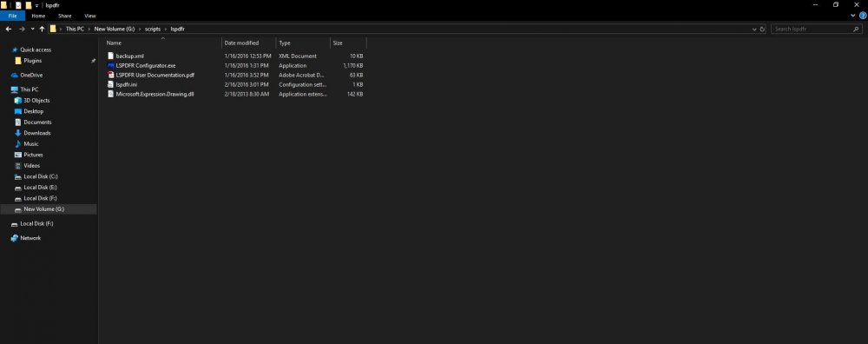
Task: Switch to the Home ribbon tab
Action: [38, 16]
